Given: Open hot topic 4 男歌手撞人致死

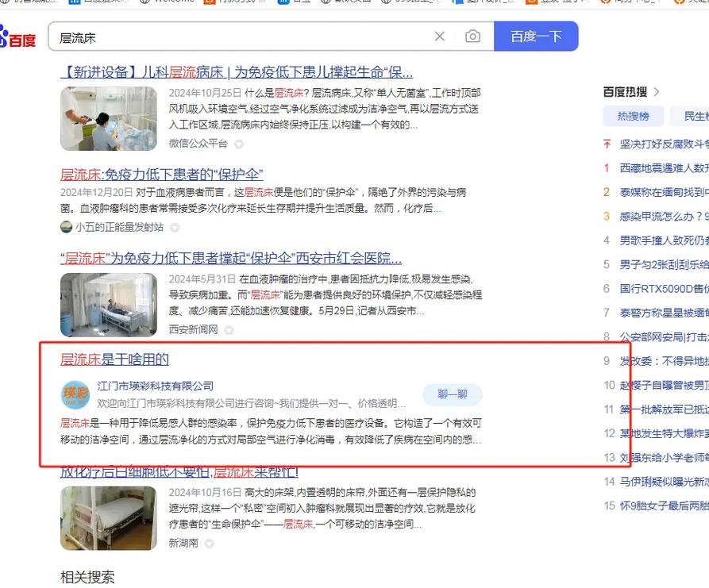Looking at the screenshot, I should click(664, 240).
